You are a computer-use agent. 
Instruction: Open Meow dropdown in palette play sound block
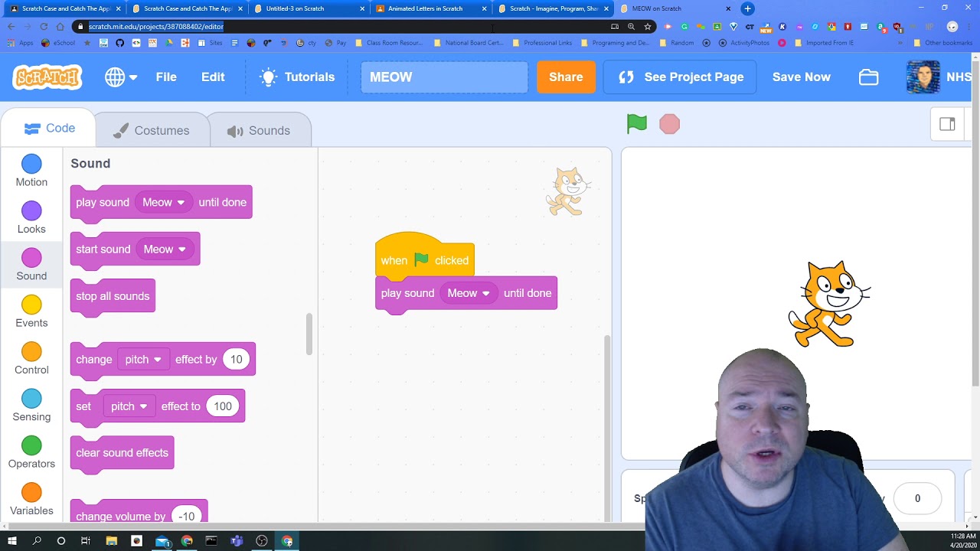point(163,202)
